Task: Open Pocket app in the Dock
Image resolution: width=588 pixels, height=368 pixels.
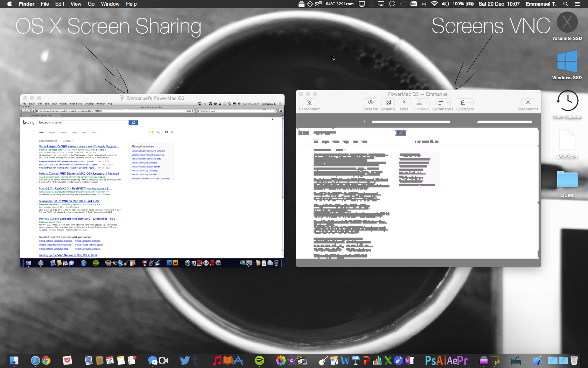Action: click(67, 360)
